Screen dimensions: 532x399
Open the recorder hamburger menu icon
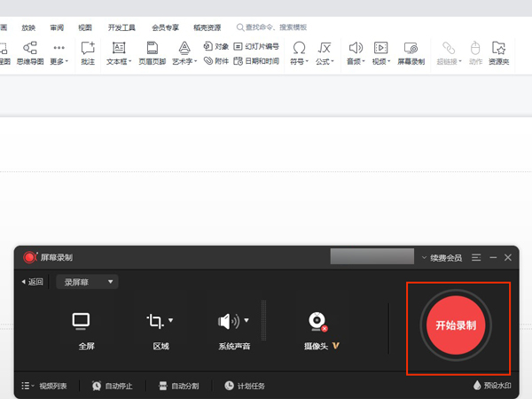point(477,257)
